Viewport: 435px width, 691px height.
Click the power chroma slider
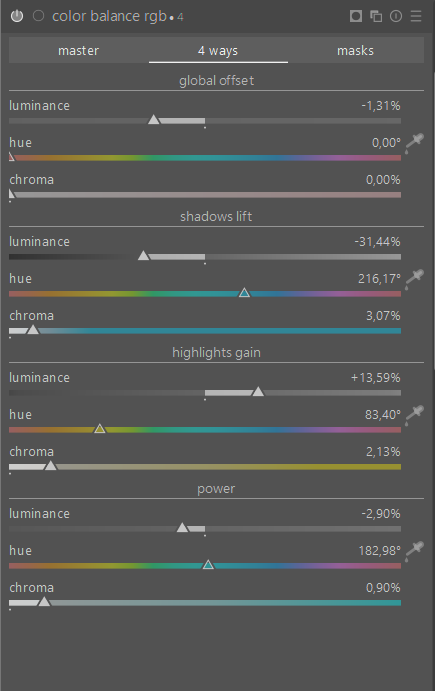click(x=205, y=603)
